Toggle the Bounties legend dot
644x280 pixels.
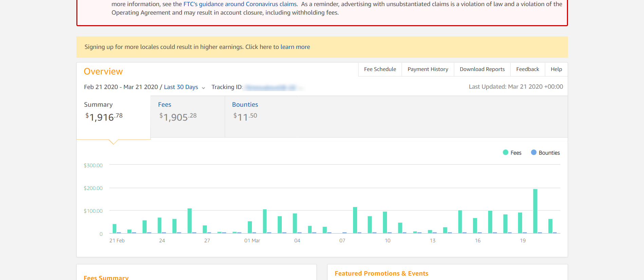pyautogui.click(x=534, y=153)
